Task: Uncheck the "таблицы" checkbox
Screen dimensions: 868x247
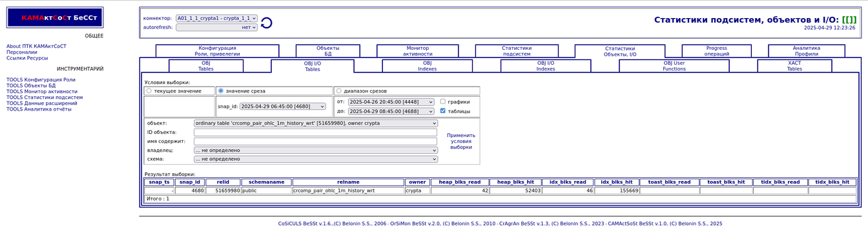Action: click(442, 111)
